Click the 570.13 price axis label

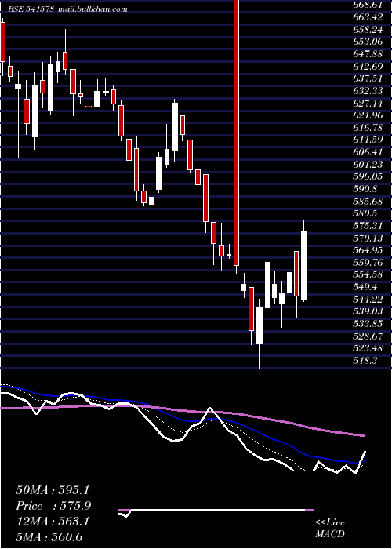[368, 238]
